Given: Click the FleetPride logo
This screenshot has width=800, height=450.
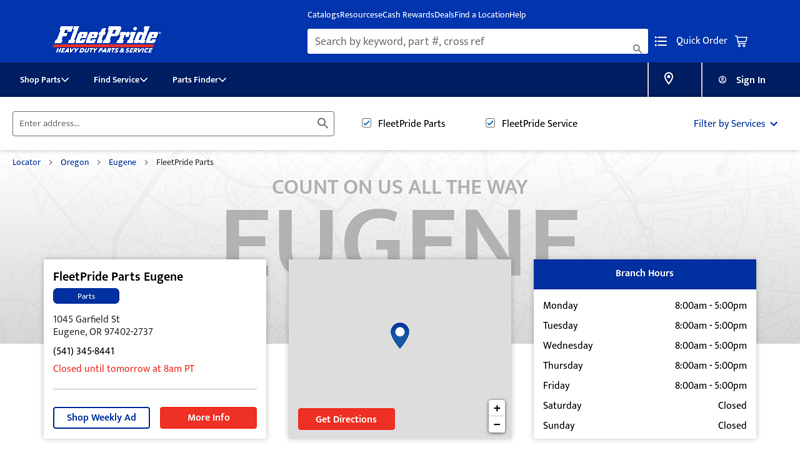Looking at the screenshot, I should (x=107, y=40).
